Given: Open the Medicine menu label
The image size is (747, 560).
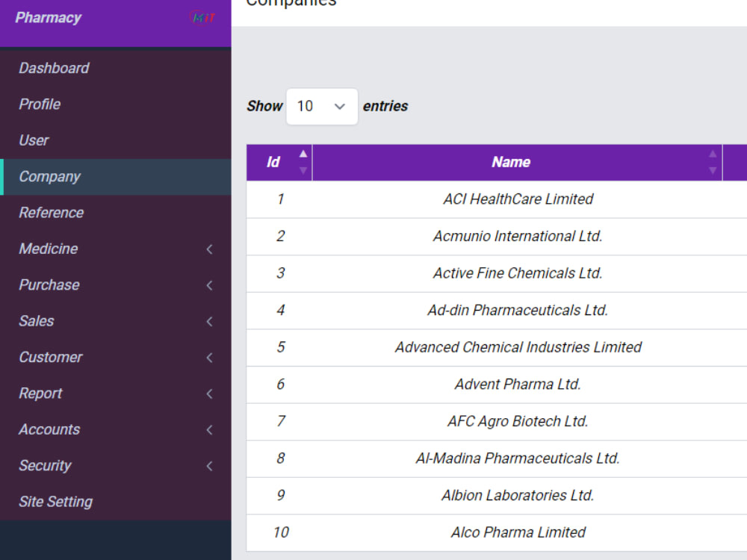Looking at the screenshot, I should [48, 249].
